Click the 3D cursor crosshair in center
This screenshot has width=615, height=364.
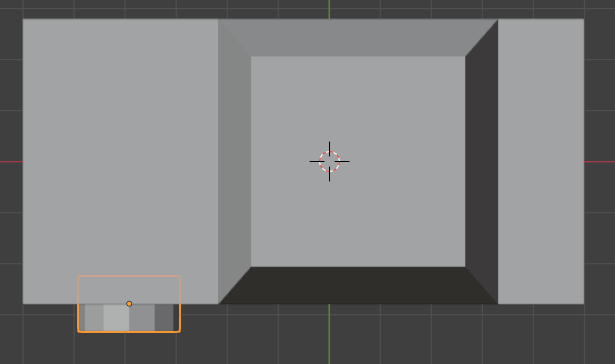coord(329,161)
